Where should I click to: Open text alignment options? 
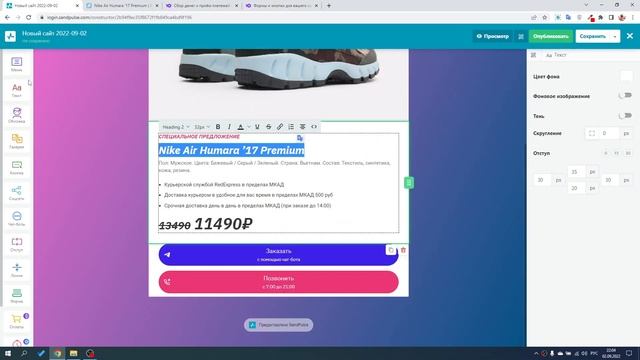(x=302, y=127)
